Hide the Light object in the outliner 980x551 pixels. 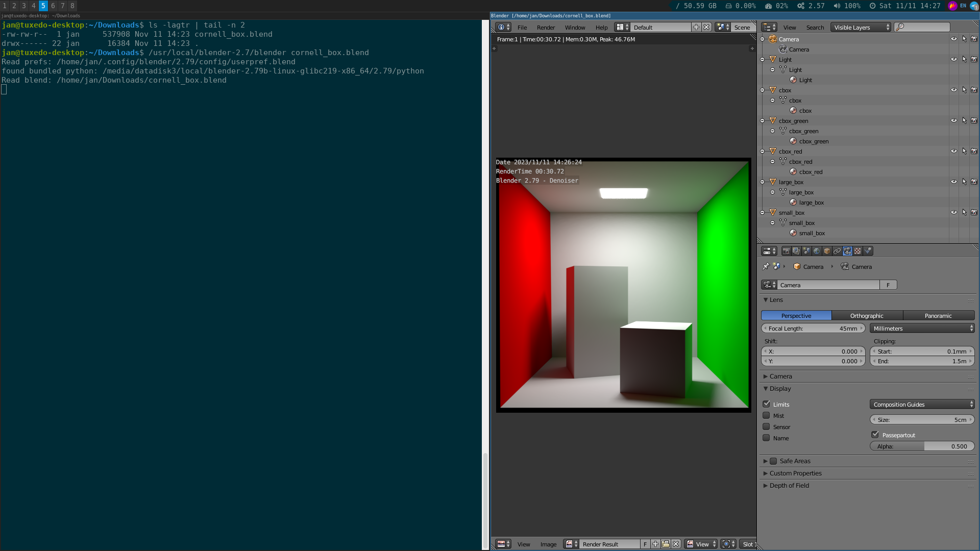pyautogui.click(x=954, y=59)
